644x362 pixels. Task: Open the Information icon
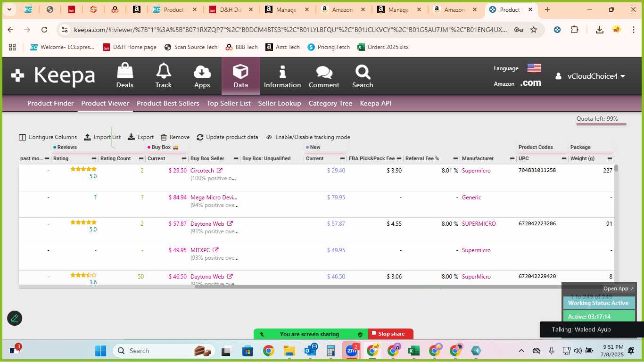(282, 76)
